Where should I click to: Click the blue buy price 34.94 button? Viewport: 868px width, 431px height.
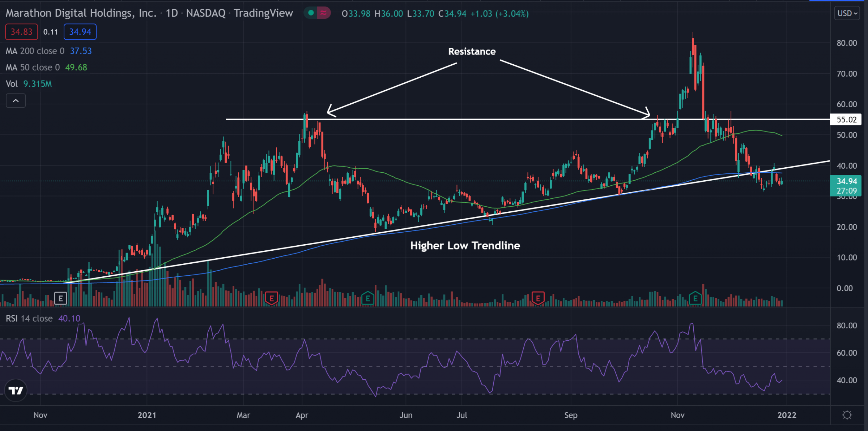tap(80, 32)
